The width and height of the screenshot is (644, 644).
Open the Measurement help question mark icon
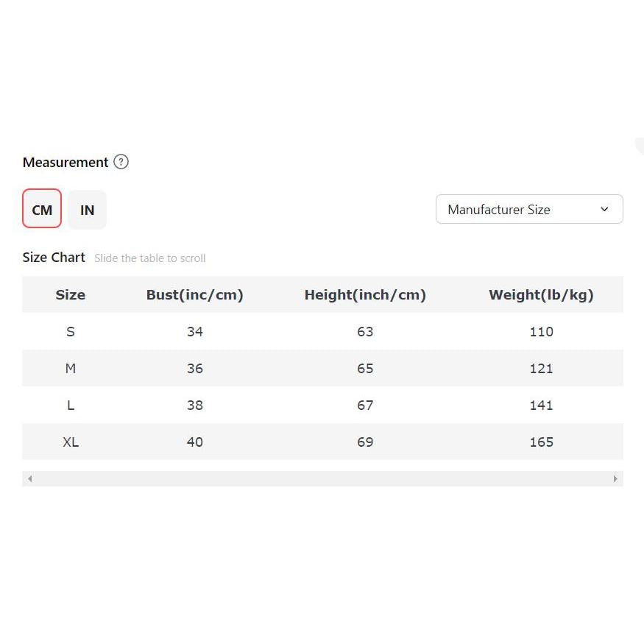[121, 162]
